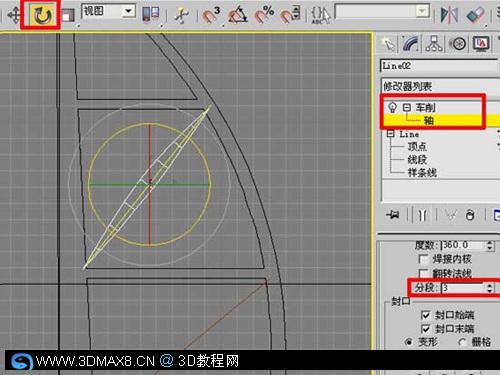The height and width of the screenshot is (375, 500).
Task: Switch to the Create panel tab
Action: [x=389, y=44]
